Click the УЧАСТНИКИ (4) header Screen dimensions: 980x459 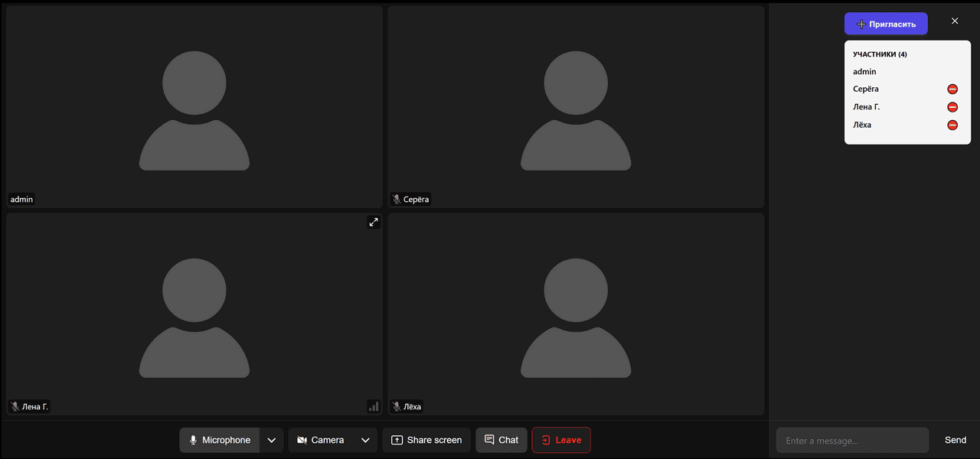coord(880,54)
